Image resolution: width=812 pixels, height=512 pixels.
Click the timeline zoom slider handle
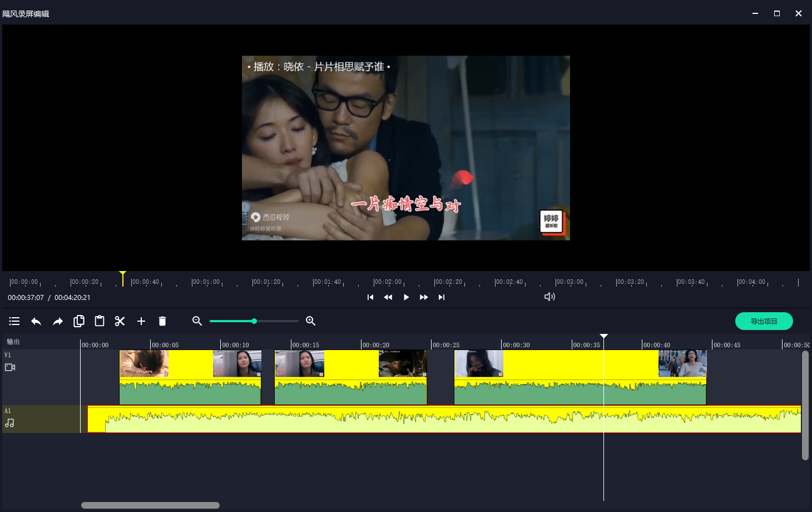coord(254,321)
